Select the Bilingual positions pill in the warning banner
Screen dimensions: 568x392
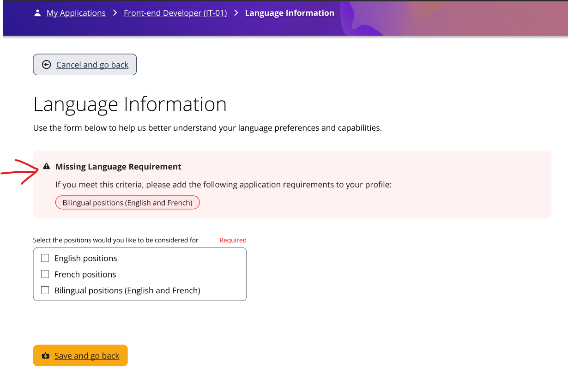[127, 202]
